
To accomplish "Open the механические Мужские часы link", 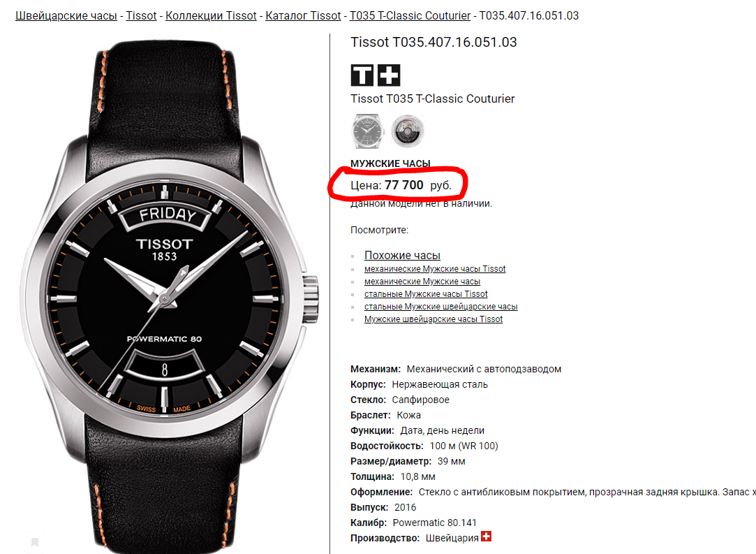I will [x=422, y=282].
